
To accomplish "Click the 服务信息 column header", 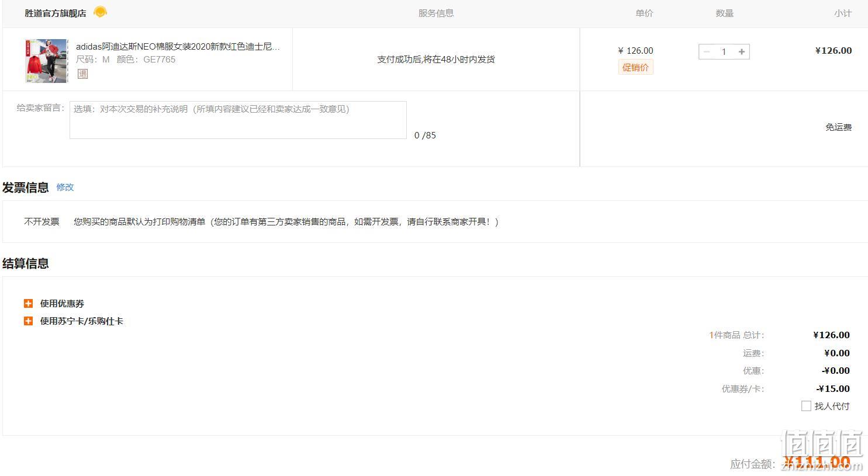I will click(x=436, y=13).
